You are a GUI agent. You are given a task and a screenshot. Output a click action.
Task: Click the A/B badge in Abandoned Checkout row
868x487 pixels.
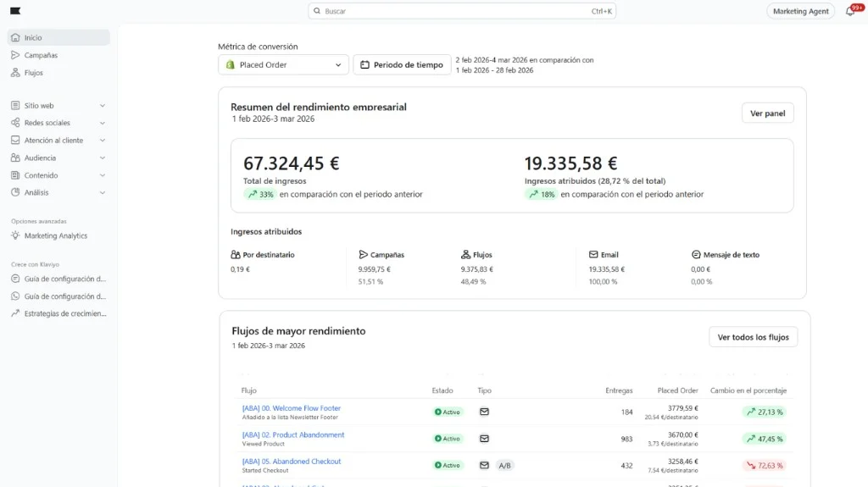[x=505, y=466]
